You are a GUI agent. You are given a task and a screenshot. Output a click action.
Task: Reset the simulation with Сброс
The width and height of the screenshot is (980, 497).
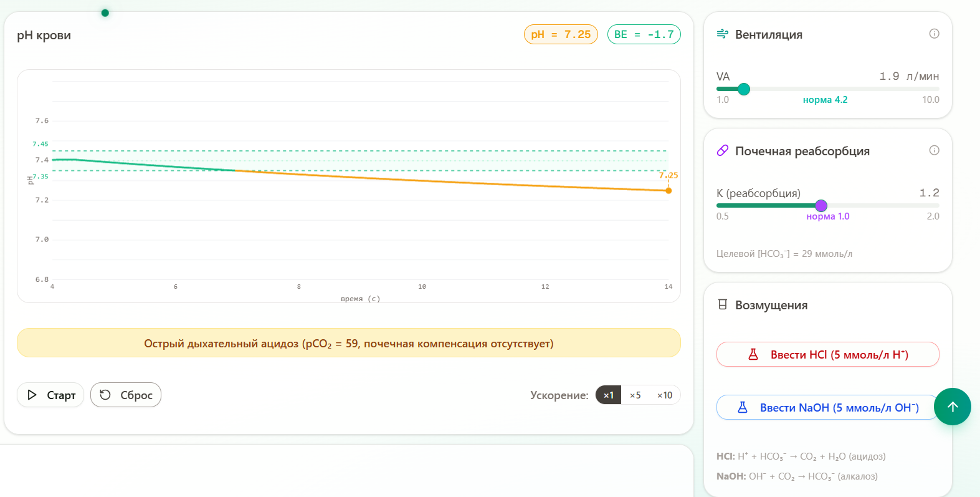click(x=126, y=395)
